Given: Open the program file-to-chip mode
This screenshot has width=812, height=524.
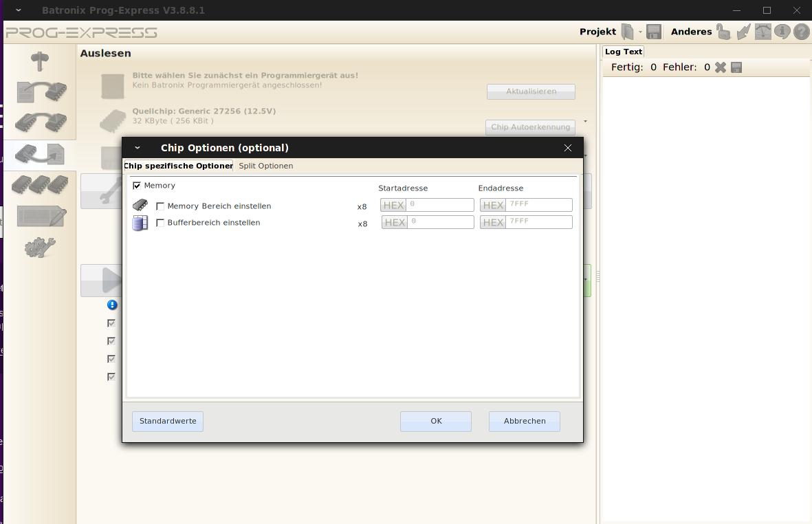Looking at the screenshot, I should (x=41, y=92).
